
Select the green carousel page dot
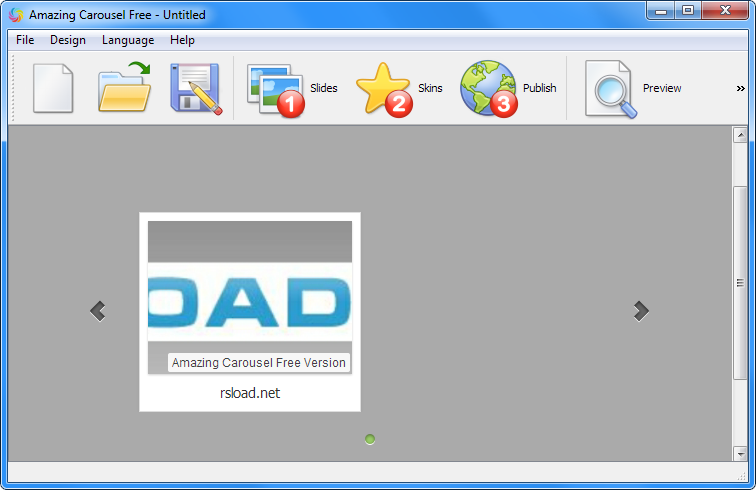(370, 439)
